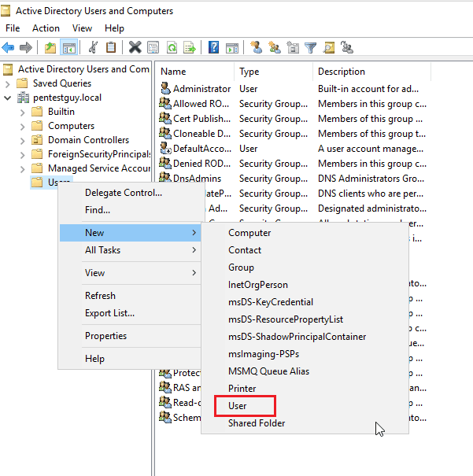Expand the Managed Service Accounts node
The width and height of the screenshot is (473, 476).
pos(23,169)
